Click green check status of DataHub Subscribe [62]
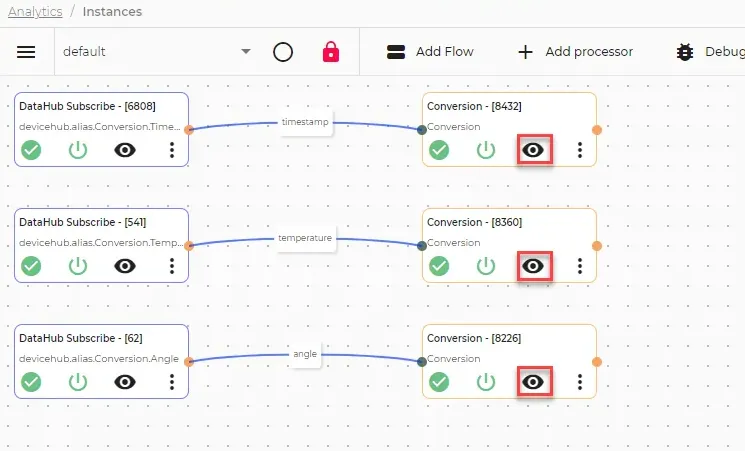This screenshot has width=745, height=451. coord(31,382)
